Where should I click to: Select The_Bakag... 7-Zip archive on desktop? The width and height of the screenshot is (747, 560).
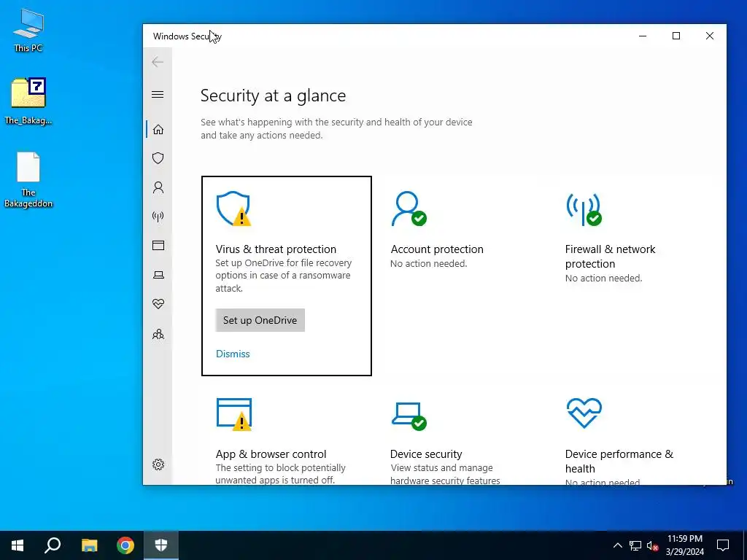[x=28, y=101]
